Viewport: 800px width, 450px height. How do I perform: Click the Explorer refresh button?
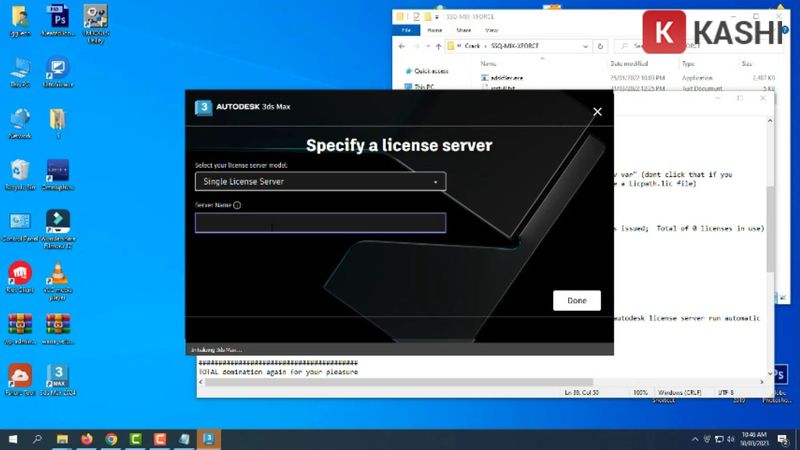599,46
